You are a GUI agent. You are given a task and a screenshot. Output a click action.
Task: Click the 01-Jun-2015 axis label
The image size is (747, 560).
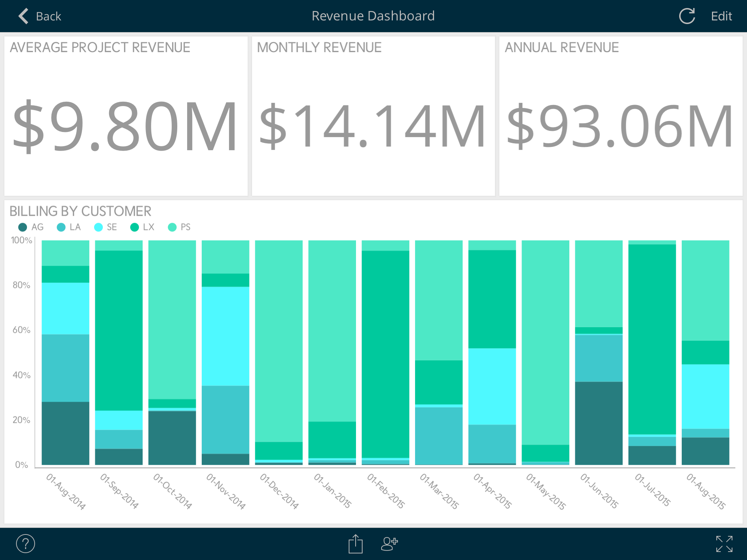click(599, 491)
